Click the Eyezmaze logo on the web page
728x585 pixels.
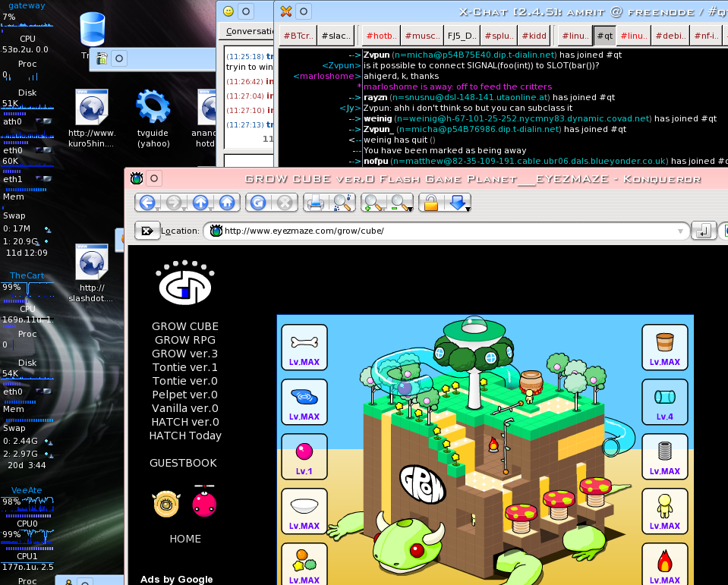point(184,282)
